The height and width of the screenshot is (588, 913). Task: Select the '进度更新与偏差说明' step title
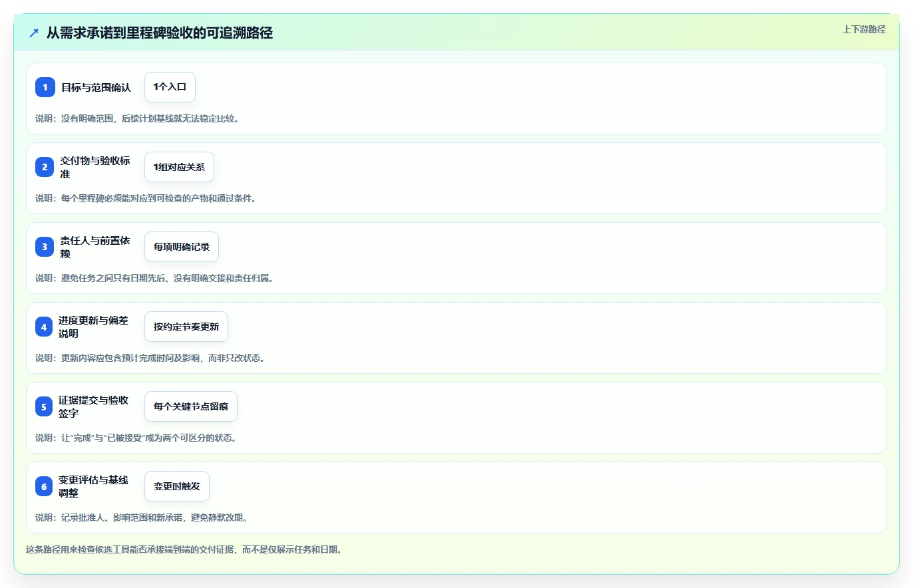click(x=94, y=327)
